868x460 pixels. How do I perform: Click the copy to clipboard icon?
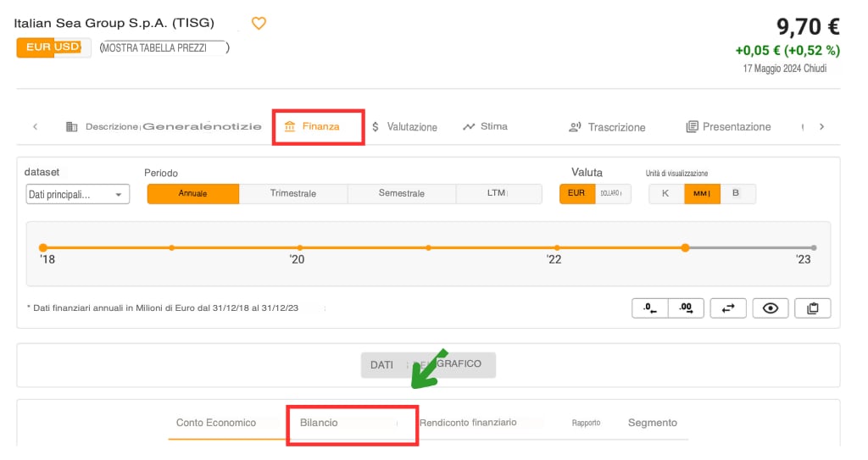[x=812, y=308]
